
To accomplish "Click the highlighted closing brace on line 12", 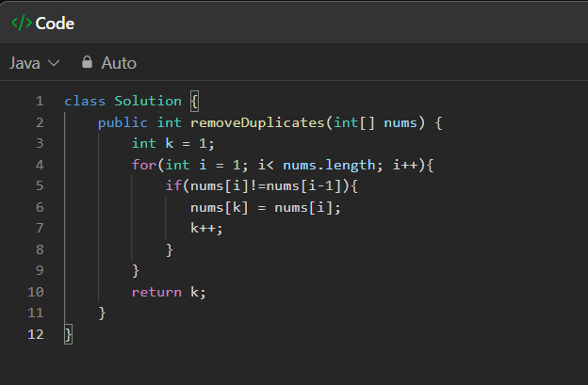I will (x=68, y=334).
